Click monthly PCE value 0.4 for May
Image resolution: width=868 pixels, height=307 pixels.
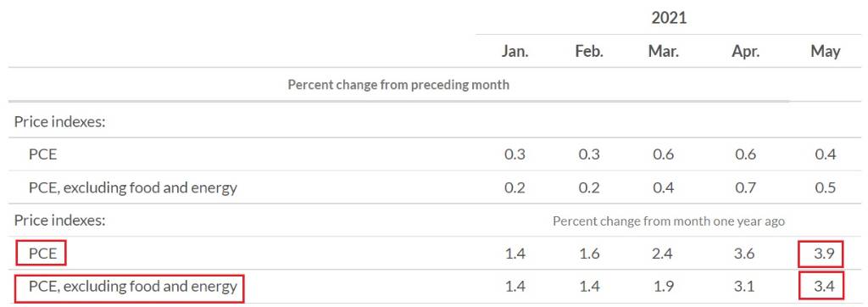[x=825, y=154]
